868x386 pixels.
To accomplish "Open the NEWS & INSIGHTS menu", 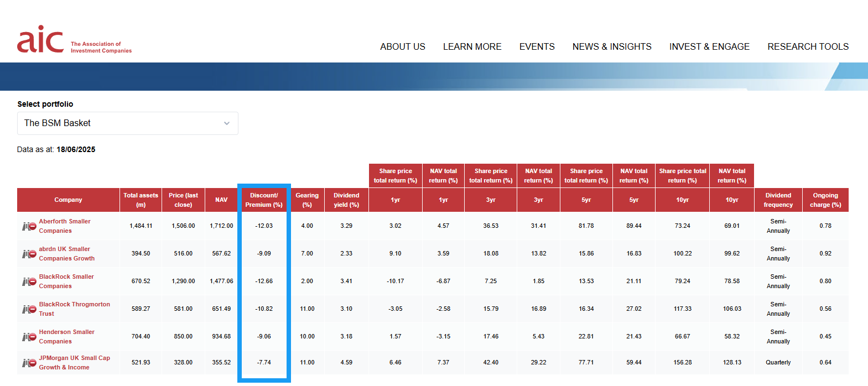I will tap(612, 46).
